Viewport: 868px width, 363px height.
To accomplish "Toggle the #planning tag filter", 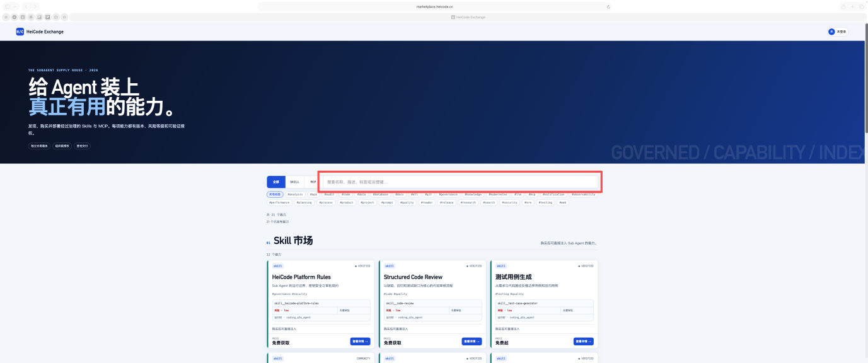I will coord(303,202).
